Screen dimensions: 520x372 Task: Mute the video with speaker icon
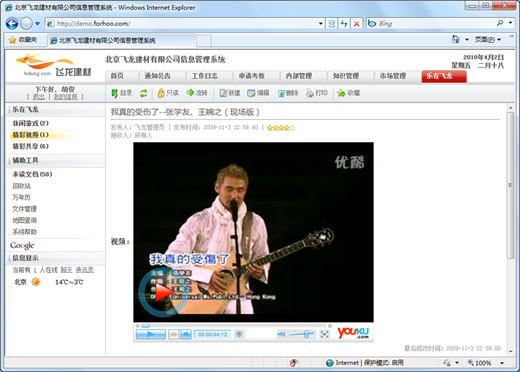[282, 334]
